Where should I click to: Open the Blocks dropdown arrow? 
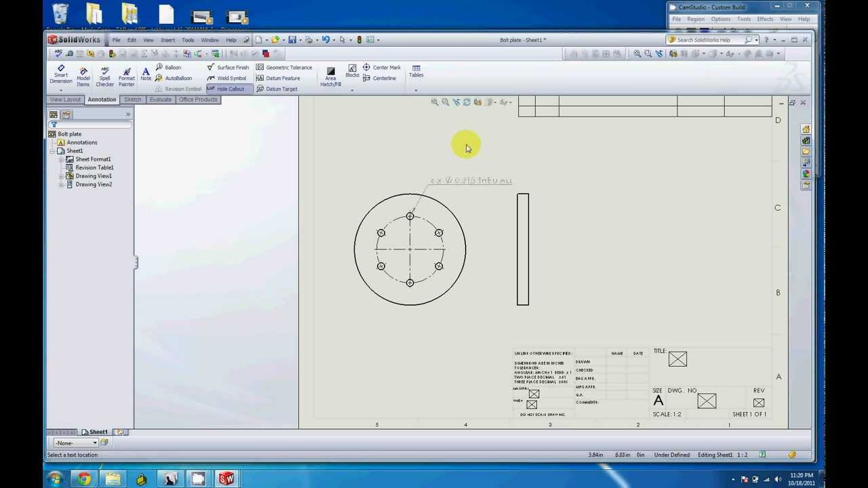click(x=352, y=90)
